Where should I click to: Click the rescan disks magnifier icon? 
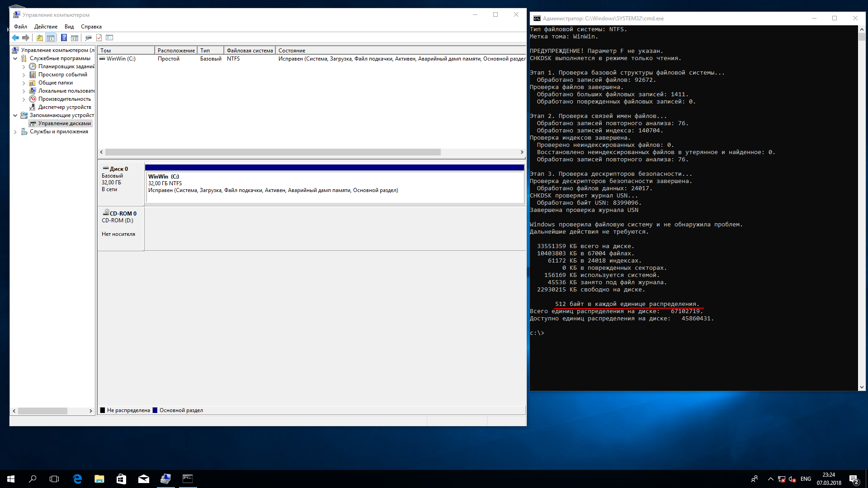coord(88,38)
